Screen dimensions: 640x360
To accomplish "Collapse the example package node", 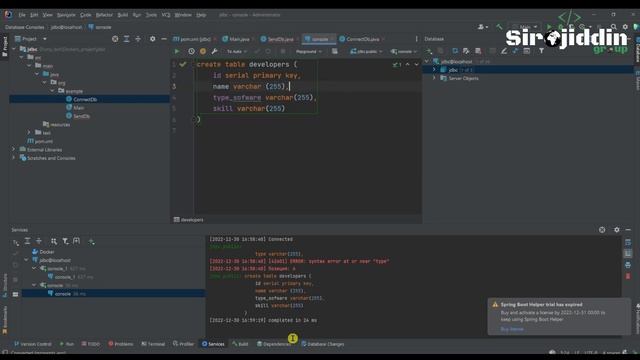I will pos(53,91).
